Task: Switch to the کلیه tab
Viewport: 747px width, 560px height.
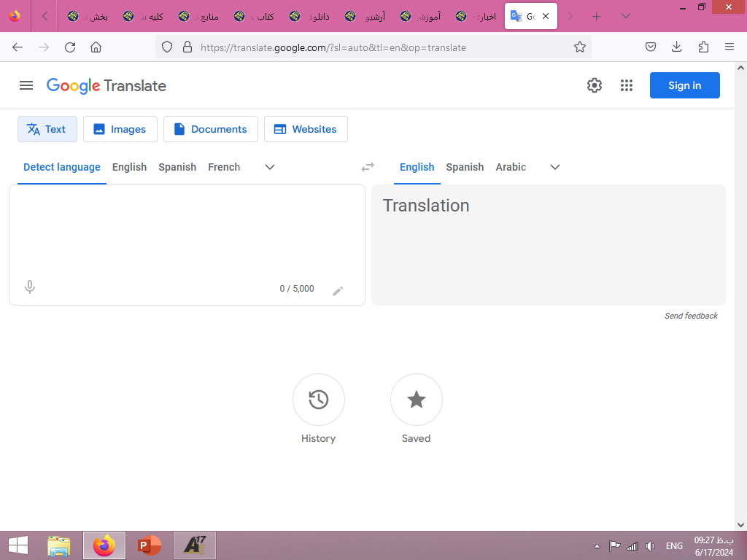Action: pos(143,17)
